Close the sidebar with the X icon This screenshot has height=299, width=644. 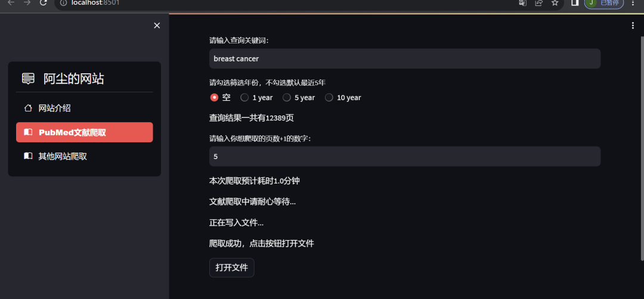click(x=156, y=26)
